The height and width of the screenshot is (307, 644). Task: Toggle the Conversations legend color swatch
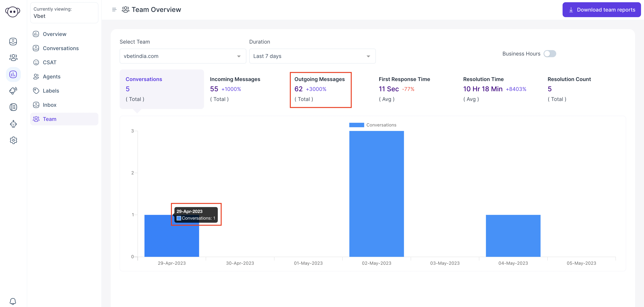tap(356, 125)
